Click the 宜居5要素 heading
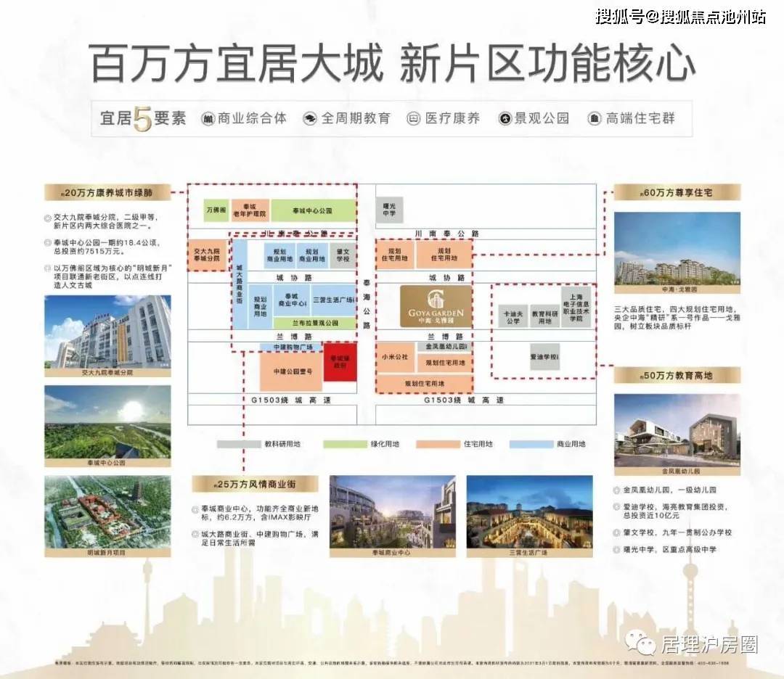Viewport: 784px width, 679px height. click(x=143, y=119)
